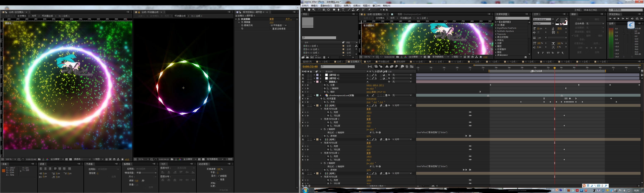Open the 效果(T) menu
The image size is (644, 193).
[x=347, y=6]
